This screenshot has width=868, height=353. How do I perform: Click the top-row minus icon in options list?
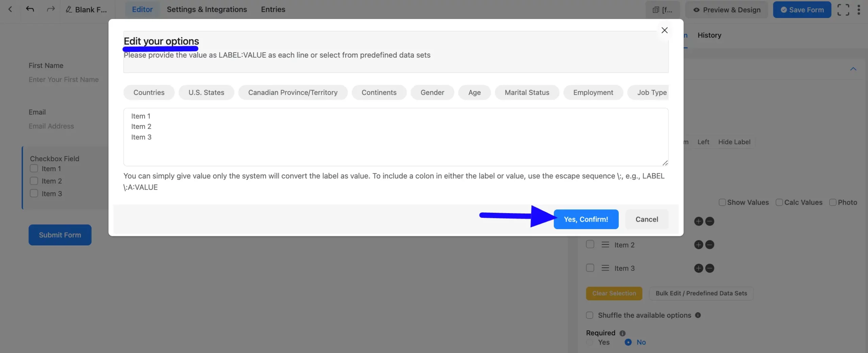click(710, 221)
